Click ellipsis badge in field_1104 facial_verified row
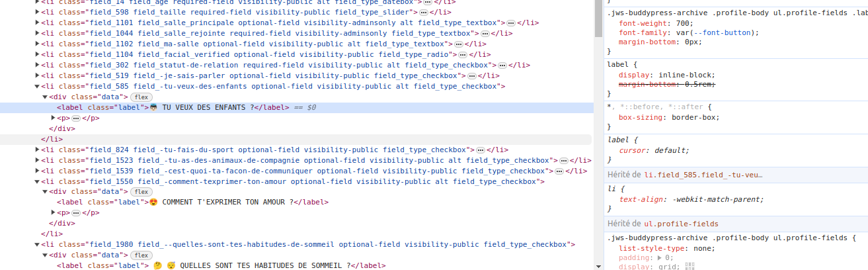This screenshot has height=270, width=868. pyautogui.click(x=463, y=54)
